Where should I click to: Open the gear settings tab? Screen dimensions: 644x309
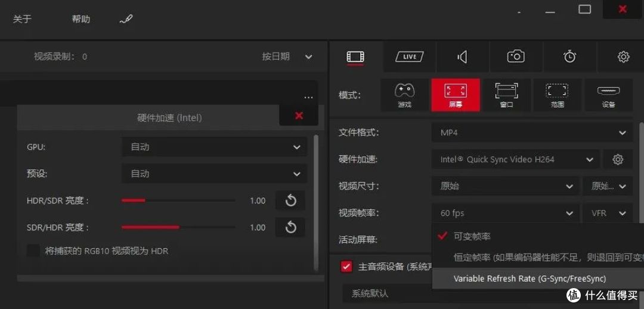[x=624, y=57]
